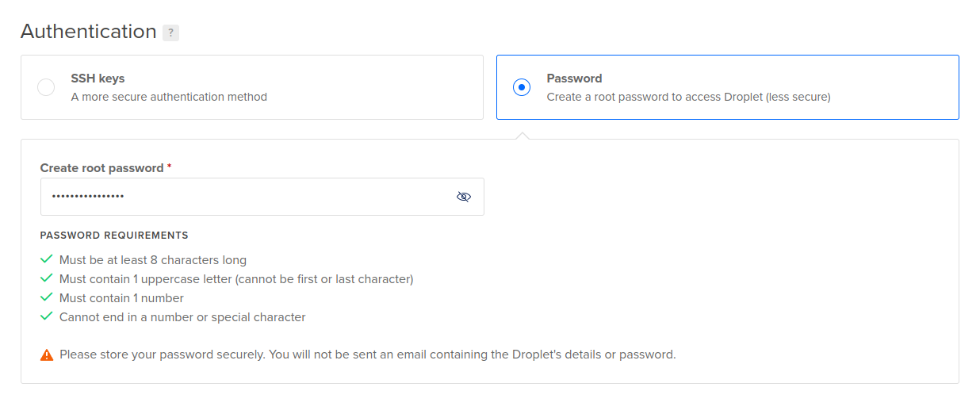This screenshot has height=414, width=980.
Task: Click the "Must contain 1 uppercase letter" text
Action: [236, 279]
